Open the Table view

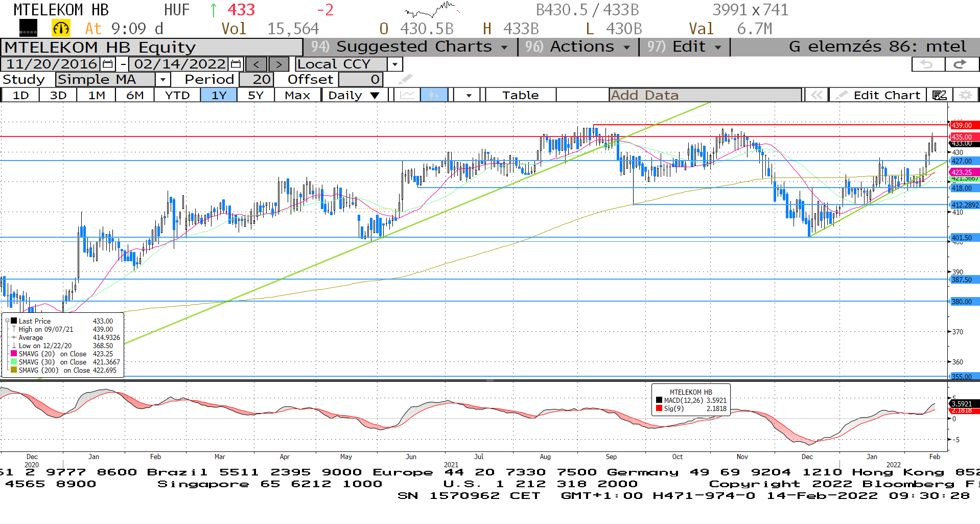[x=520, y=95]
